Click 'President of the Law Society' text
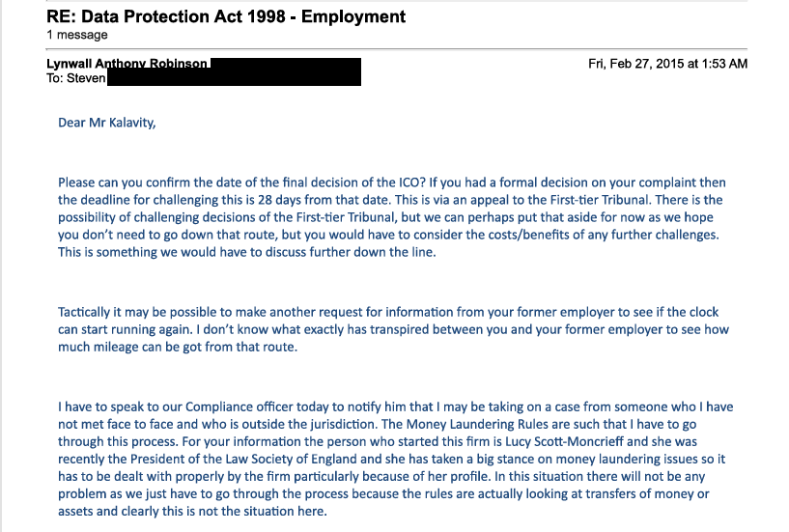Screen dimensions: 789x532 tap(211, 459)
